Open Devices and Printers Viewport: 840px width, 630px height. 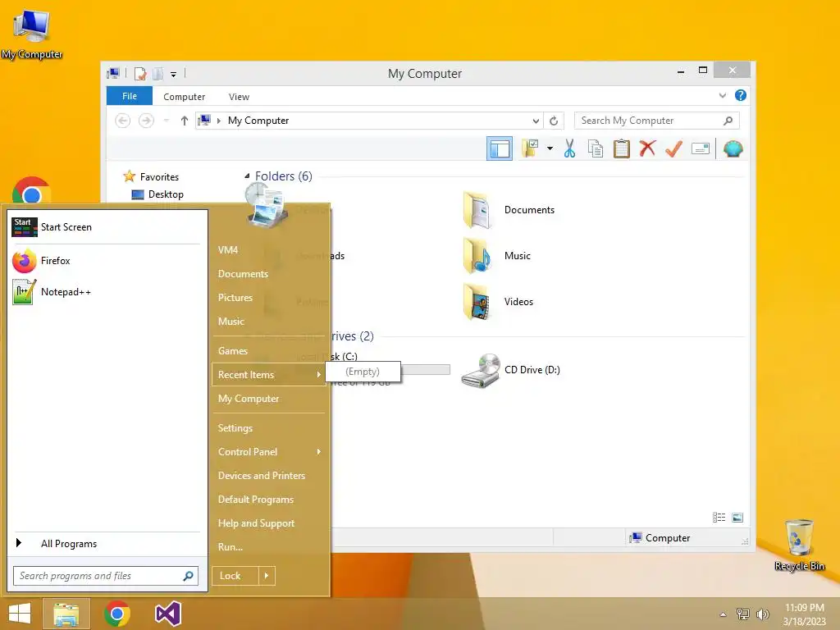coord(262,476)
